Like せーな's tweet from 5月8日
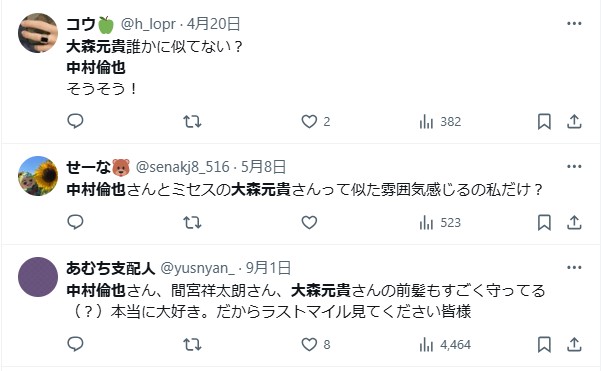This screenshot has height=371, width=601. 309,222
